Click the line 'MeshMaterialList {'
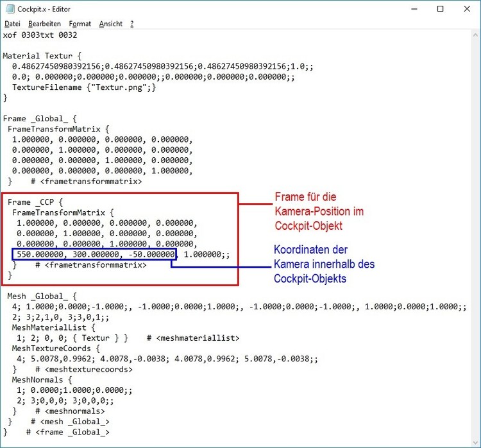The width and height of the screenshot is (481, 448). coord(54,327)
